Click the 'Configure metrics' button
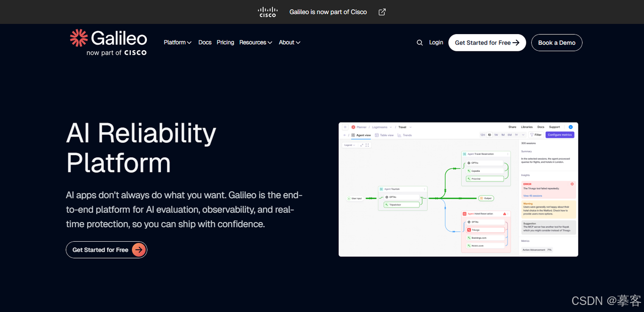 point(560,135)
